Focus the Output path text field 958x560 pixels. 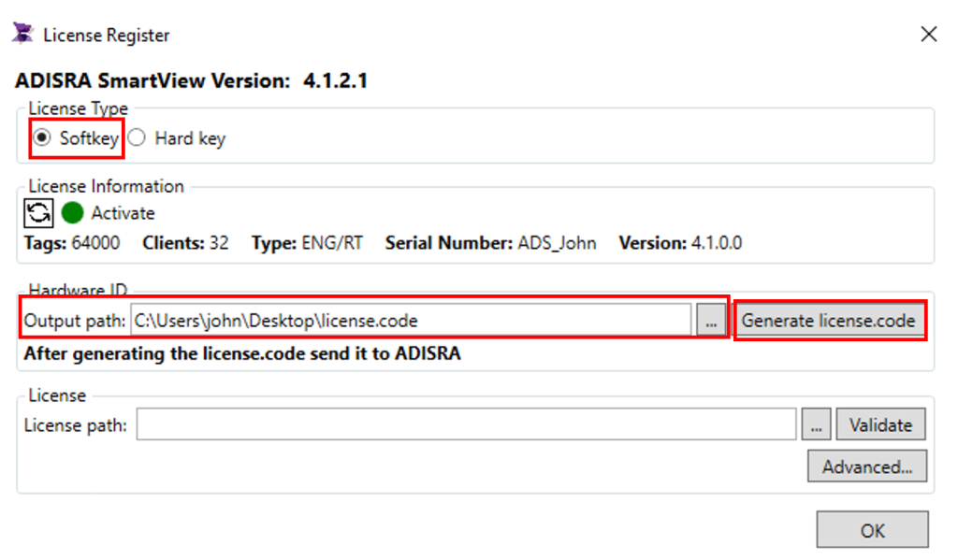coord(410,321)
